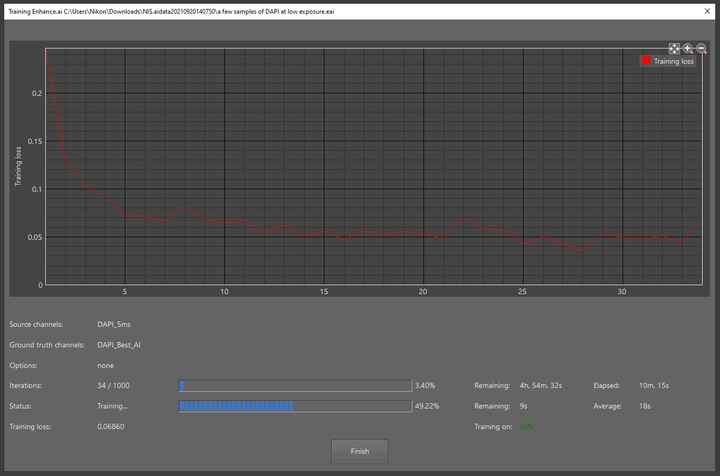Screen dimensions: 720x476
Task: Click the Iterations progress bar
Action: [x=295, y=385]
